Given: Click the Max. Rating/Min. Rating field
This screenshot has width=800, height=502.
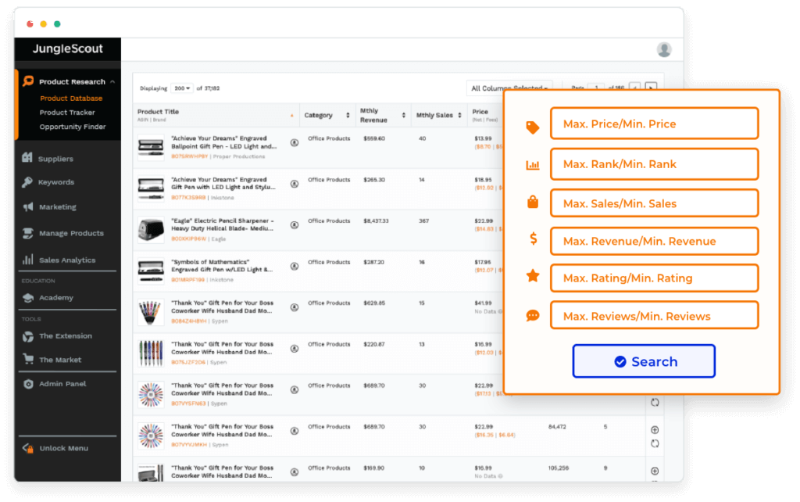Looking at the screenshot, I should pos(654,278).
